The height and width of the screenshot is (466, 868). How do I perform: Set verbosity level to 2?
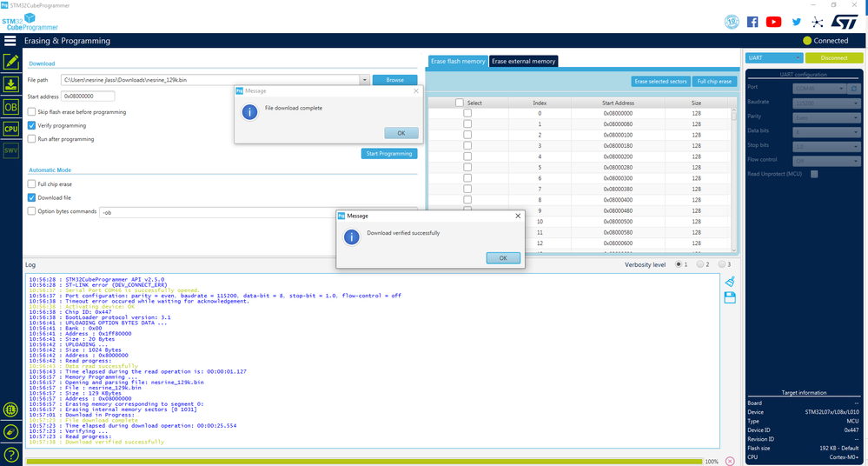point(700,264)
